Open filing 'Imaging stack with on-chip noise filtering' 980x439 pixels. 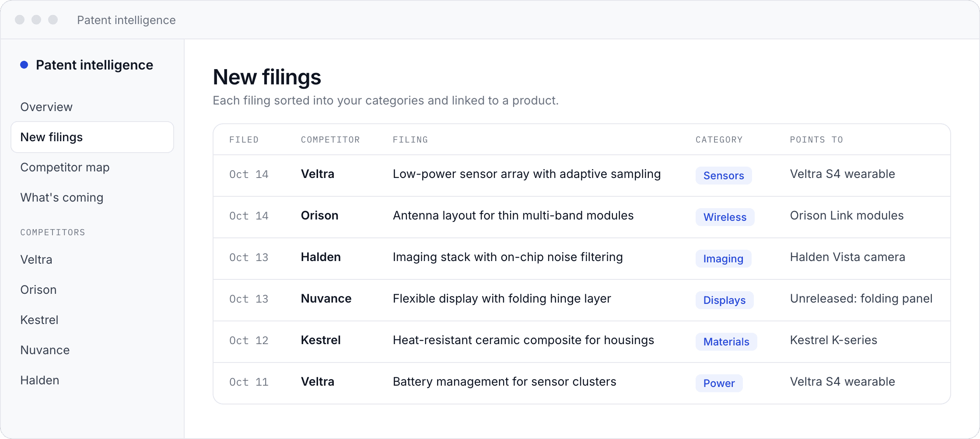[x=507, y=257]
